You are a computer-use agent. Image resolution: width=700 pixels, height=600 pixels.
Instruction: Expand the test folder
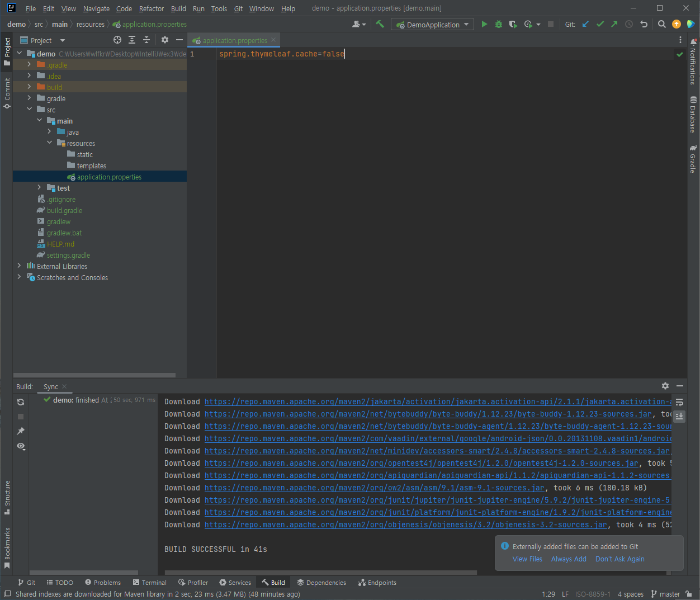(x=39, y=187)
